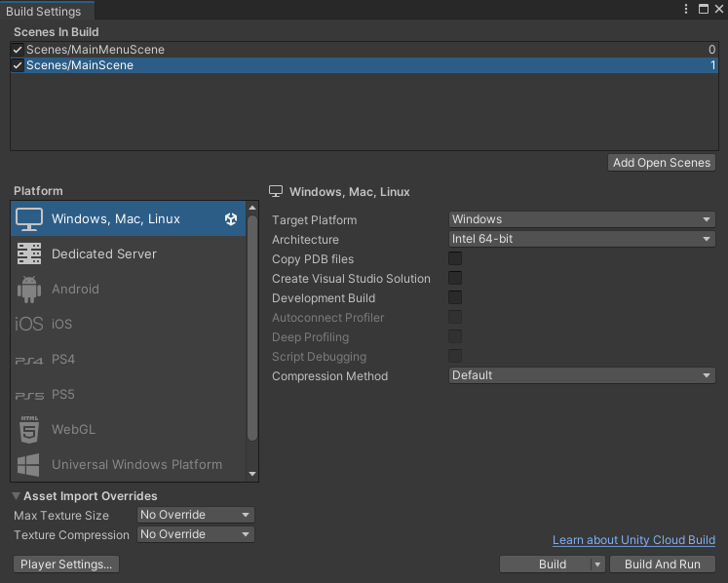Click the Development Build label

point(324,298)
